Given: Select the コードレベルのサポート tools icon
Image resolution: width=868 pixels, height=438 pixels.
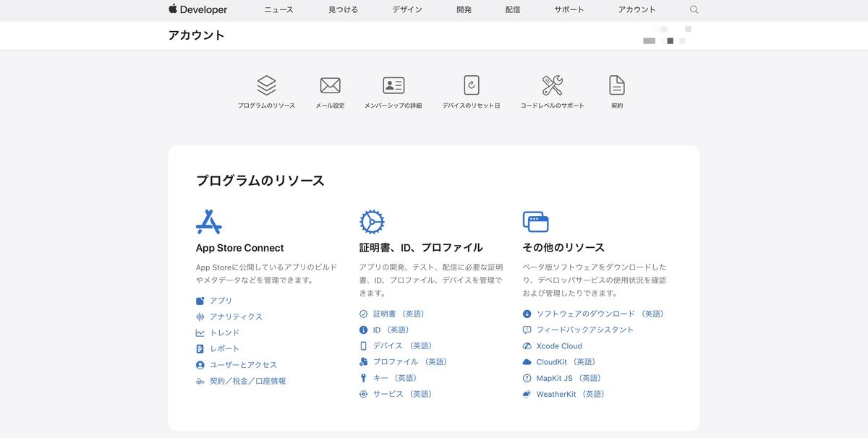Looking at the screenshot, I should [553, 85].
